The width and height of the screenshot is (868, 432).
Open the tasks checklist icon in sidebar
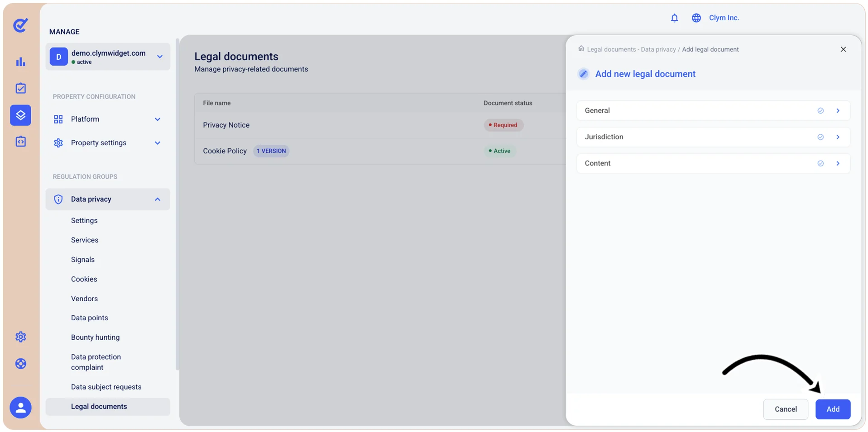[x=20, y=88]
